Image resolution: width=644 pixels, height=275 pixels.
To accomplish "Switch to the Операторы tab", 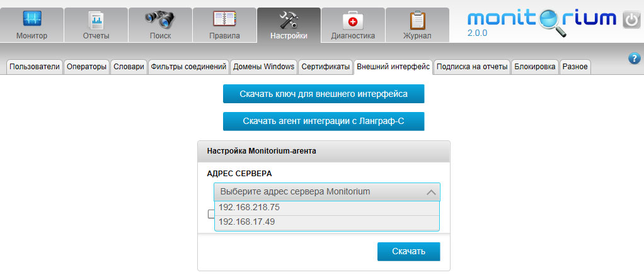I will pos(87,67).
